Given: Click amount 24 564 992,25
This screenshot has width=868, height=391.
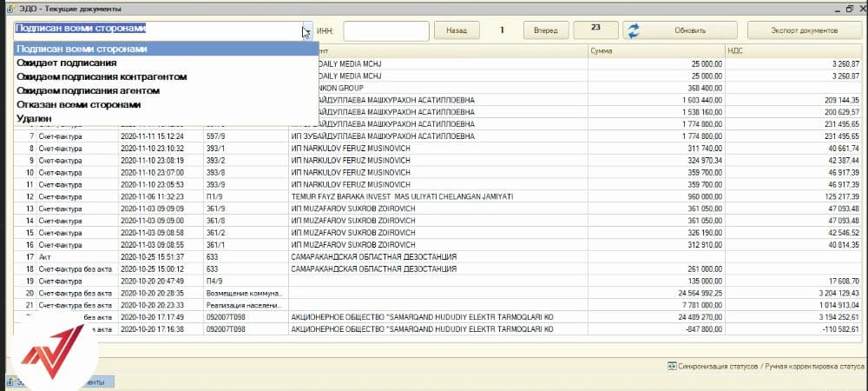Looking at the screenshot, I should pos(656,293).
